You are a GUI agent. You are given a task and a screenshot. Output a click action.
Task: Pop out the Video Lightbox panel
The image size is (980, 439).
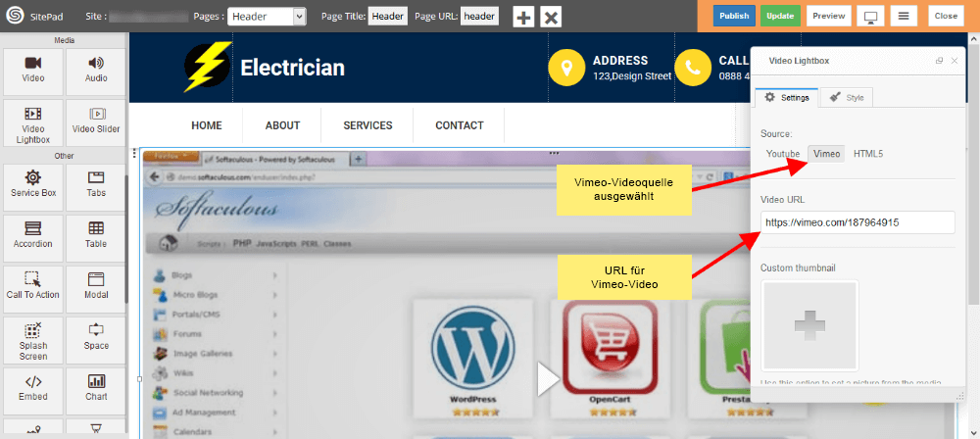[939, 61]
